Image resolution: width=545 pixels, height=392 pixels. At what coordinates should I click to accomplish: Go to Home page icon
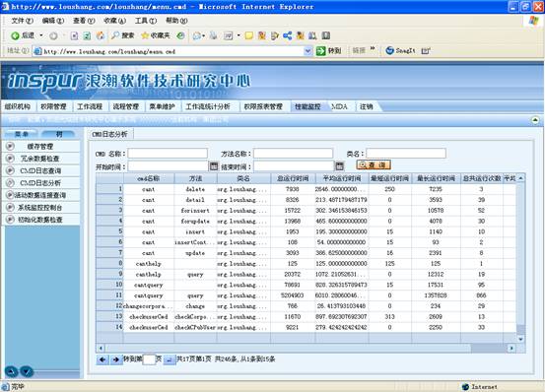click(x=101, y=35)
